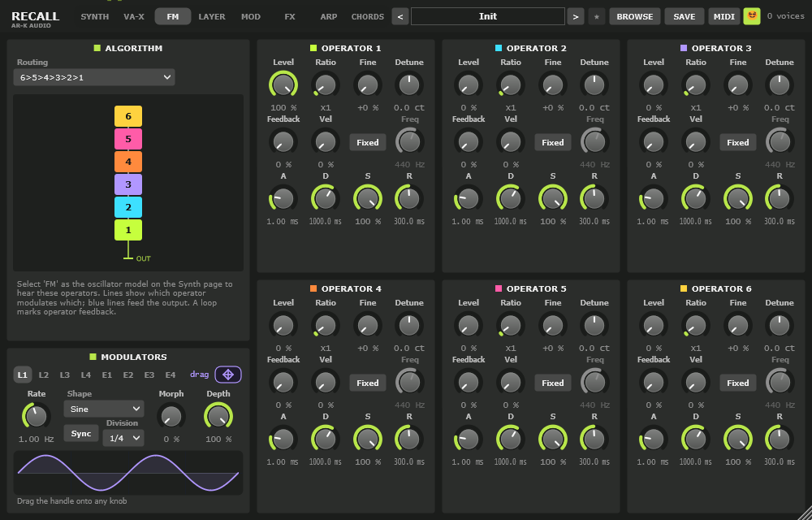Toggle Fixed mode for Operator 6
The height and width of the screenshot is (520, 812).
click(738, 383)
